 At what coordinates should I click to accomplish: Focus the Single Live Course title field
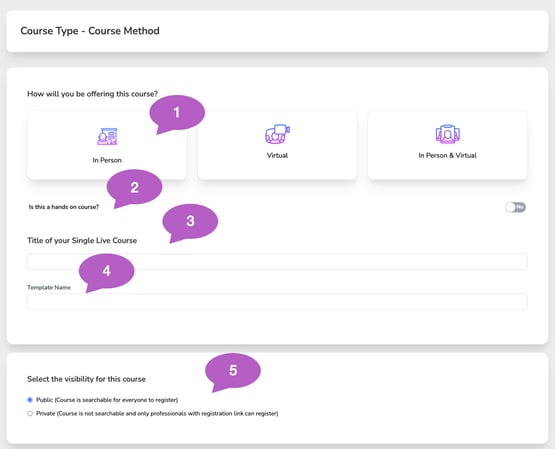click(277, 262)
